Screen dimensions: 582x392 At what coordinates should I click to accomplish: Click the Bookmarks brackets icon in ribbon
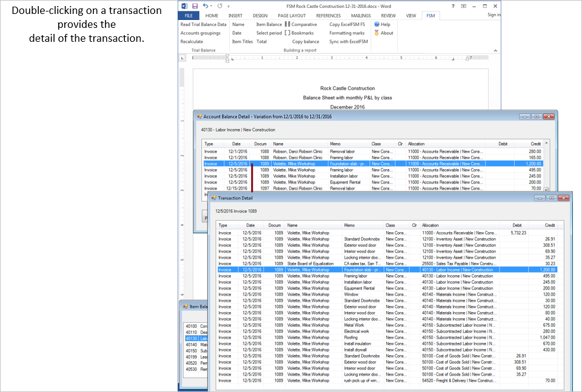(x=287, y=33)
